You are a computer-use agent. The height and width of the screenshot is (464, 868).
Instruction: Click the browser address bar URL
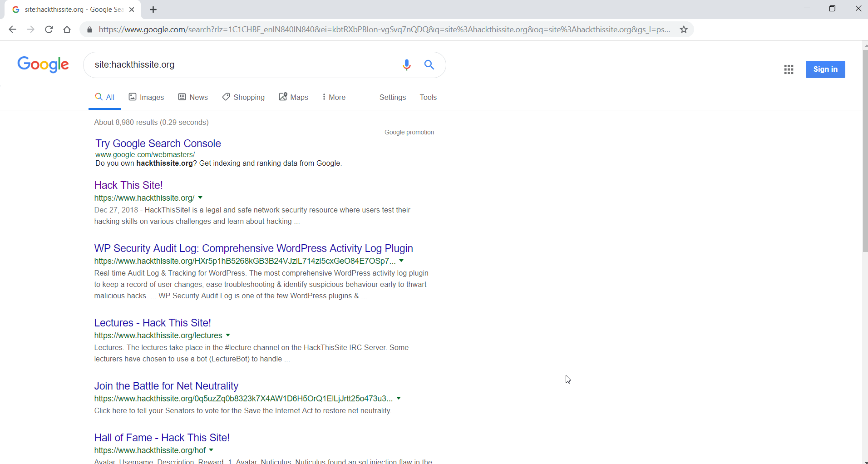[384, 30]
